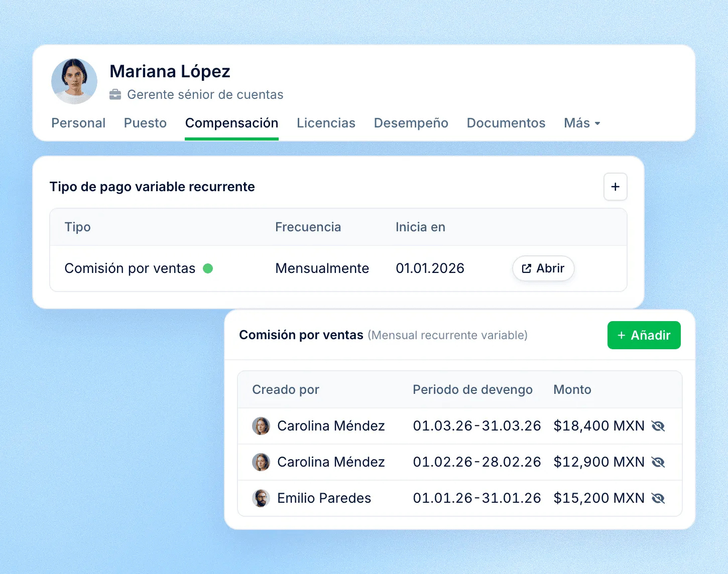Screen dimensions: 728x574
Task: View the Documentos tab
Action: pos(506,123)
